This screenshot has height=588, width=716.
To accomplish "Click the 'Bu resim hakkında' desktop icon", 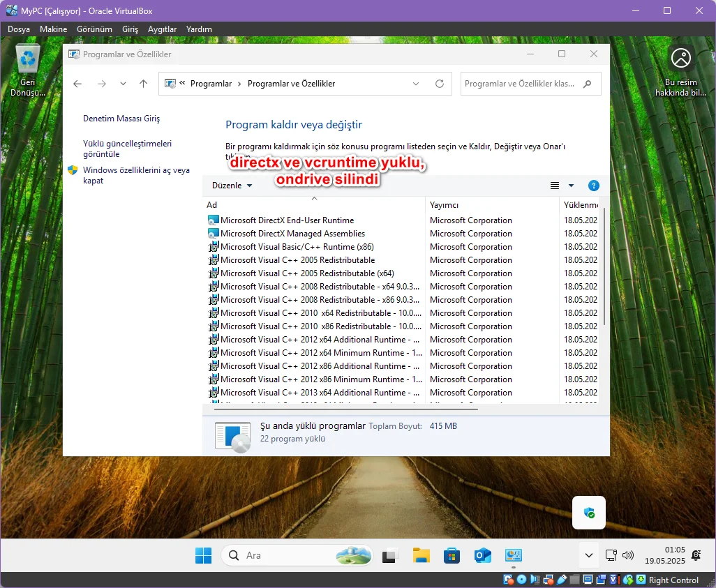I will [681, 72].
